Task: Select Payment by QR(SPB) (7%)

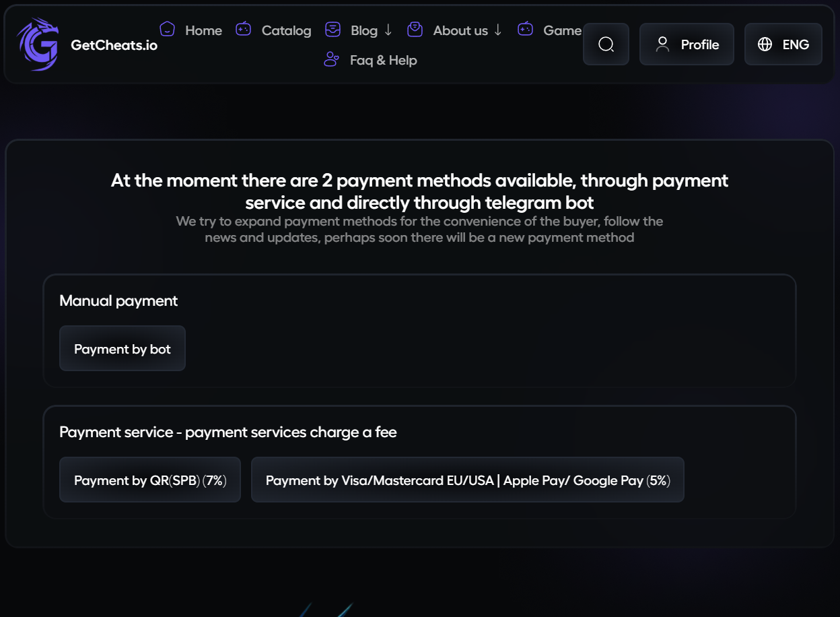Action: [150, 480]
